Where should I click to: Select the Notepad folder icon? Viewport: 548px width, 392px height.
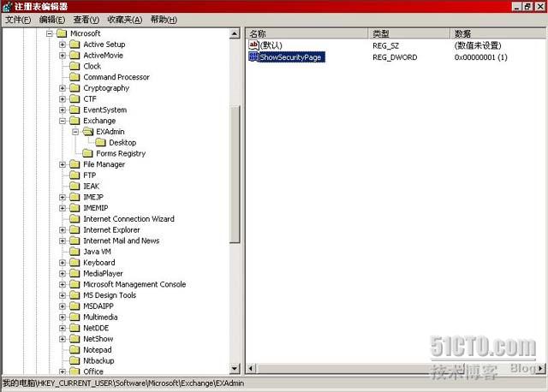point(75,350)
